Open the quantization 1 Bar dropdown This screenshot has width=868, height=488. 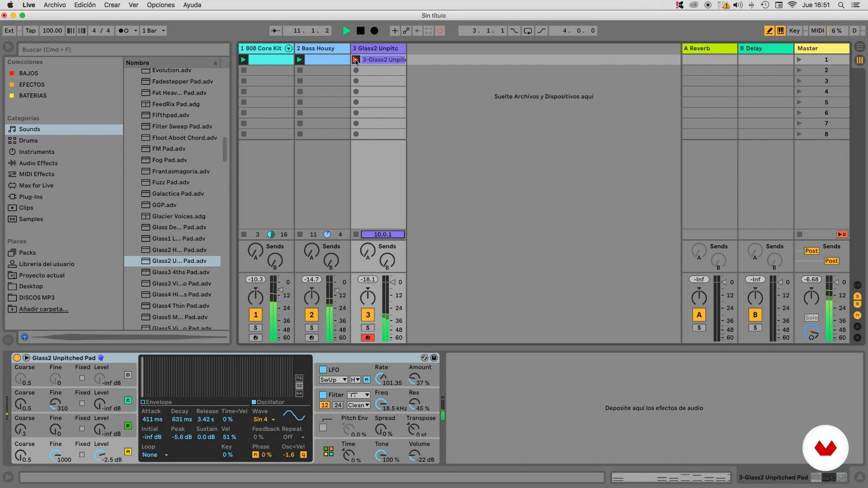click(x=154, y=31)
